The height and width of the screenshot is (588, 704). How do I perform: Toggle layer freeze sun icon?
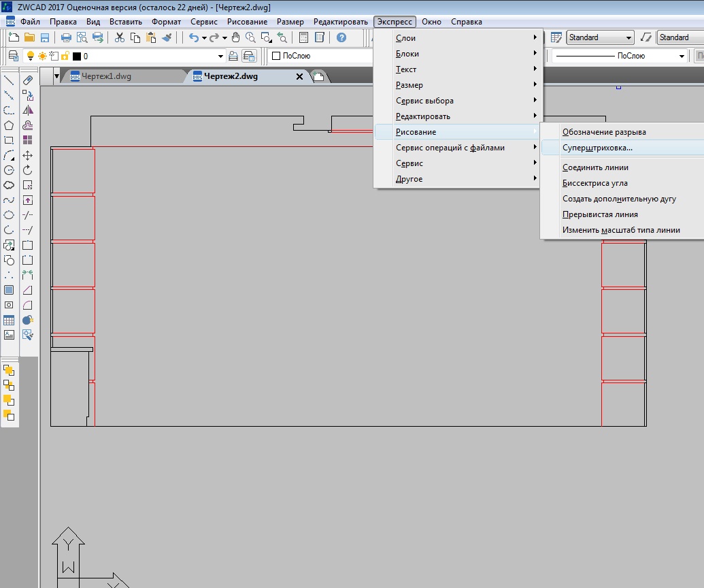click(41, 56)
